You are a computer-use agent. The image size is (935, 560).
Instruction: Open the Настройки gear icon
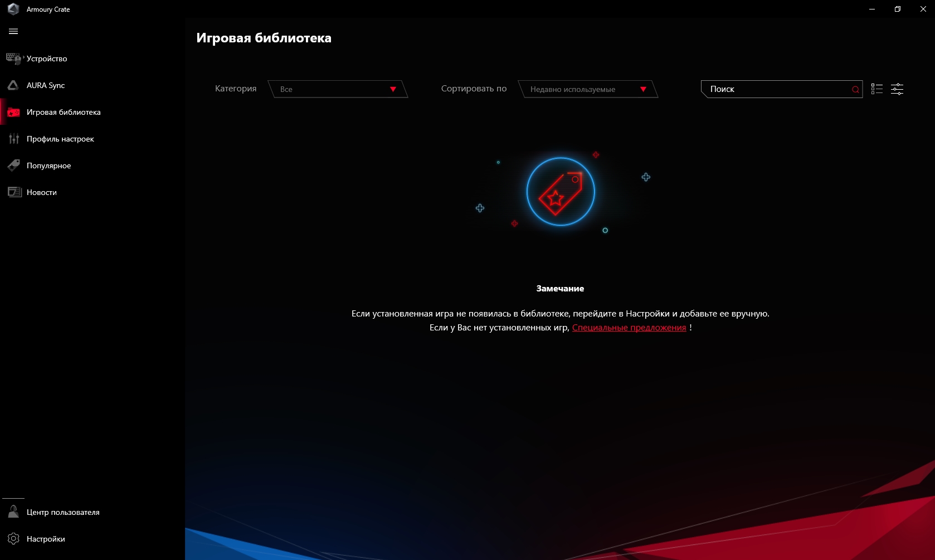click(13, 538)
